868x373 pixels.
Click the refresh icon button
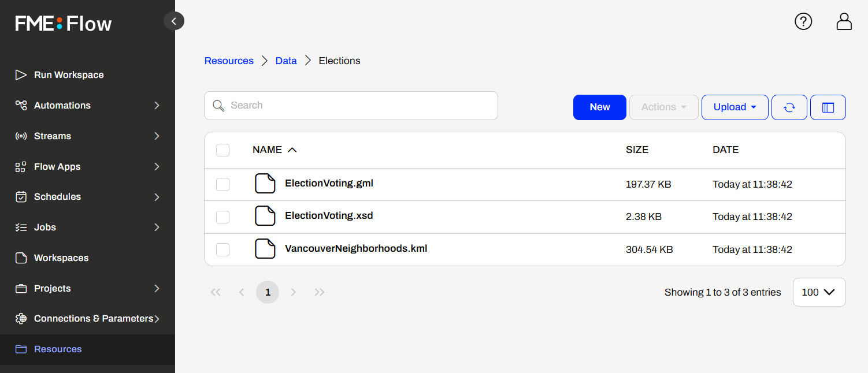(789, 107)
